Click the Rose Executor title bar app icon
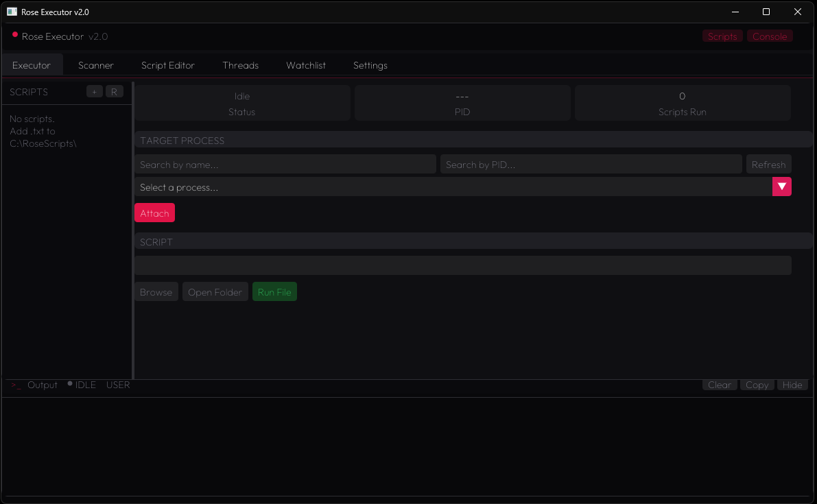 (12, 12)
